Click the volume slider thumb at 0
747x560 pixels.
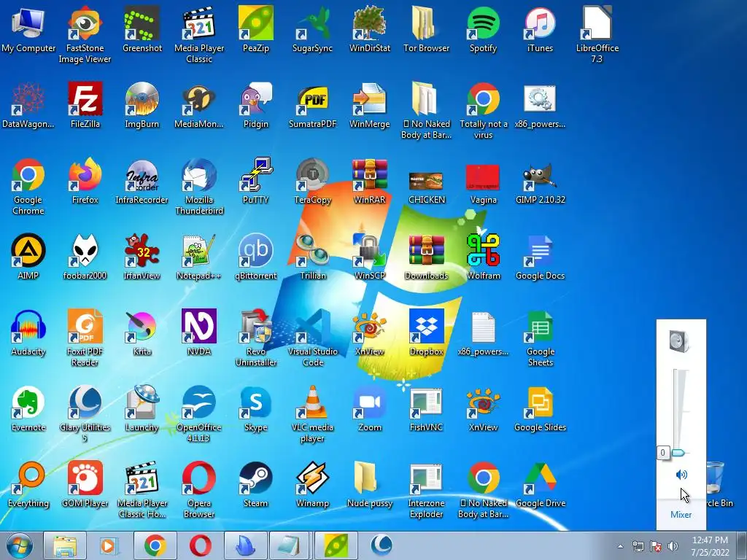click(x=678, y=452)
